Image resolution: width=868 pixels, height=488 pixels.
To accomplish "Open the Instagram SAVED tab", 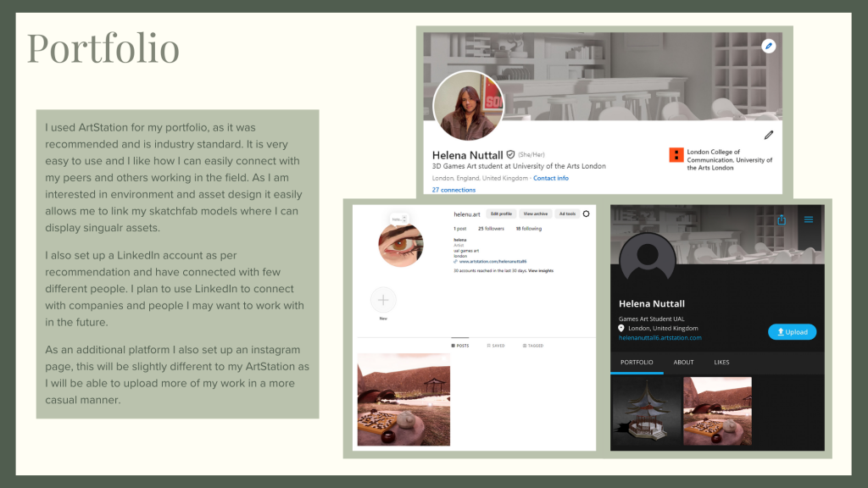I will 495,346.
